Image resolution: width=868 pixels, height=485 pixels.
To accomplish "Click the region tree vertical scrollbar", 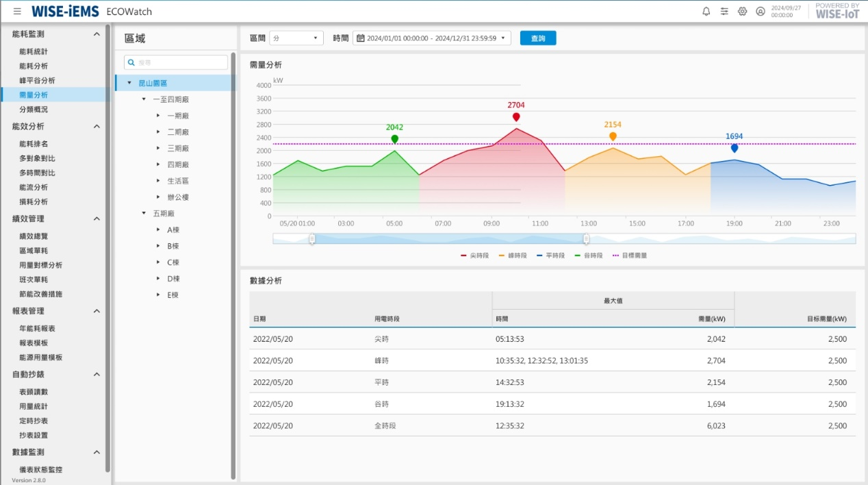I will point(233,265).
